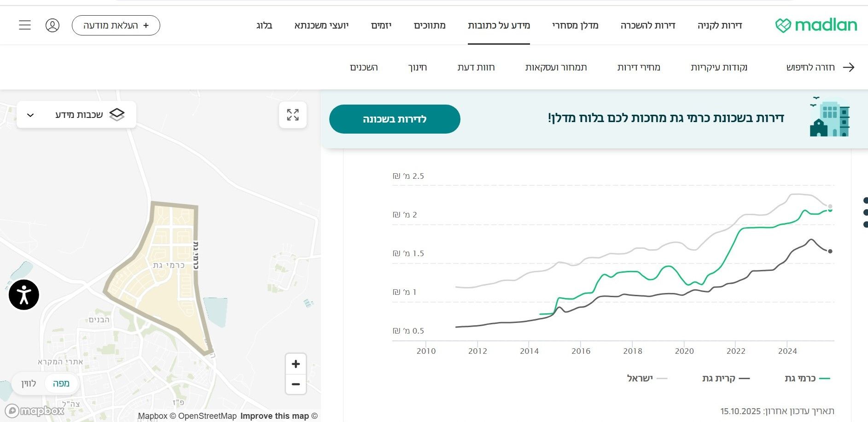Image resolution: width=868 pixels, height=422 pixels.
Task: Toggle the ישראל legend series
Action: 647,378
